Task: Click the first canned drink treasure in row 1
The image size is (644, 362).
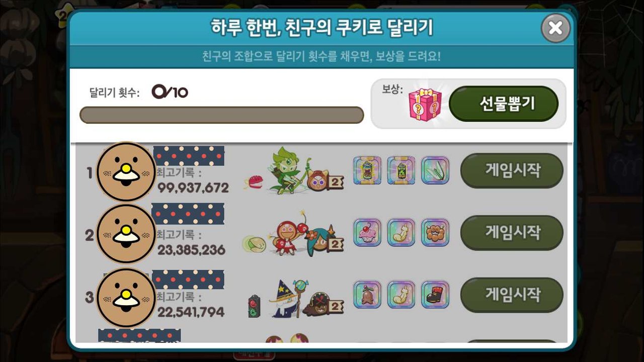Action: click(367, 170)
